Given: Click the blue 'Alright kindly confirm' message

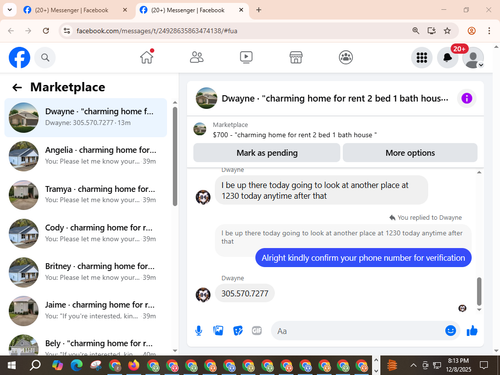Looking at the screenshot, I should 363,258.
